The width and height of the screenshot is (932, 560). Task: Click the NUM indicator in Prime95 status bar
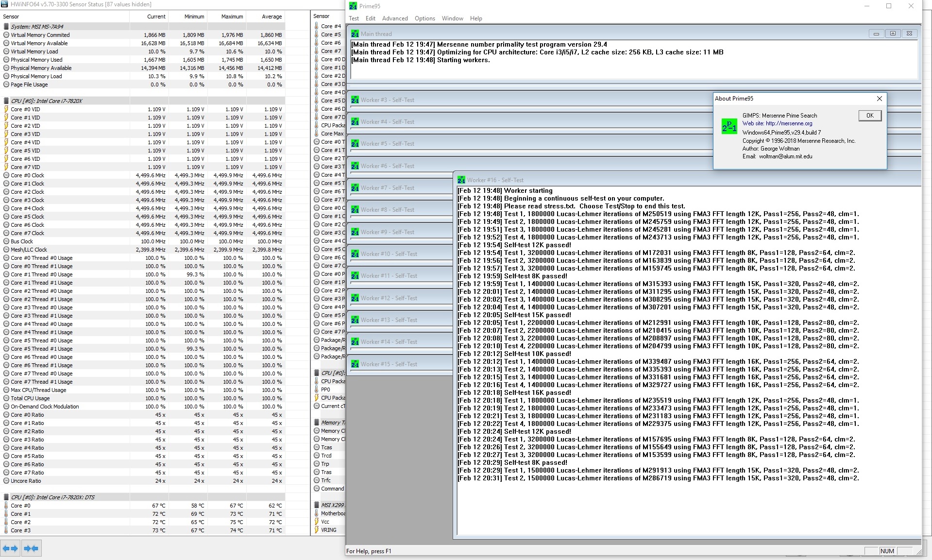point(887,551)
